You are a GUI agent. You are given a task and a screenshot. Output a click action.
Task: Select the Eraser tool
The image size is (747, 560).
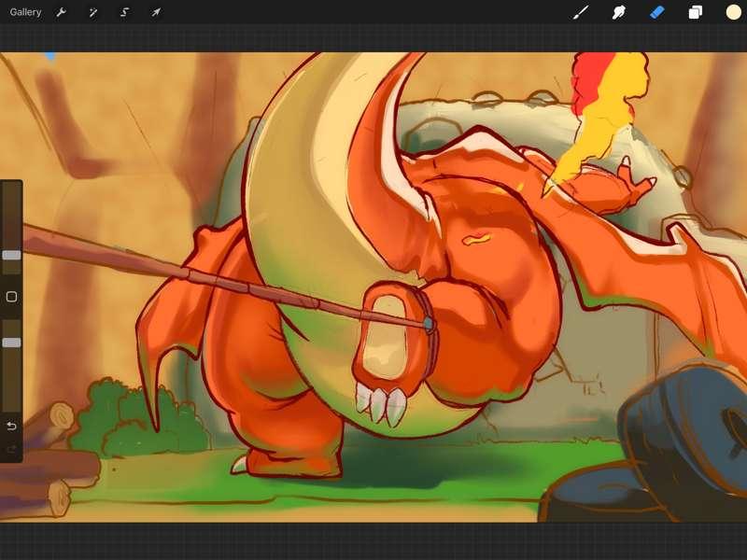[x=657, y=12]
